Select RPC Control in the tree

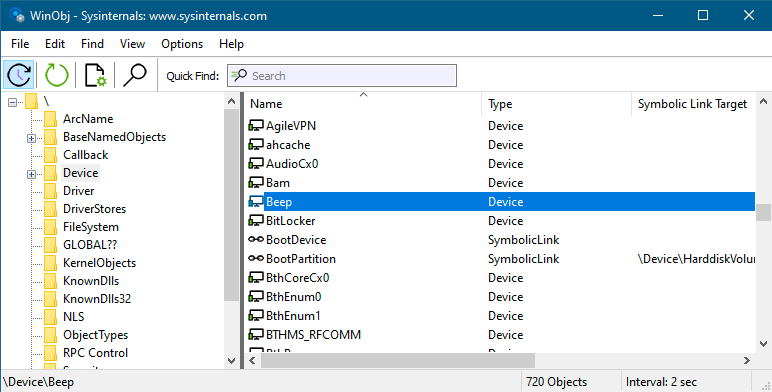tap(96, 353)
